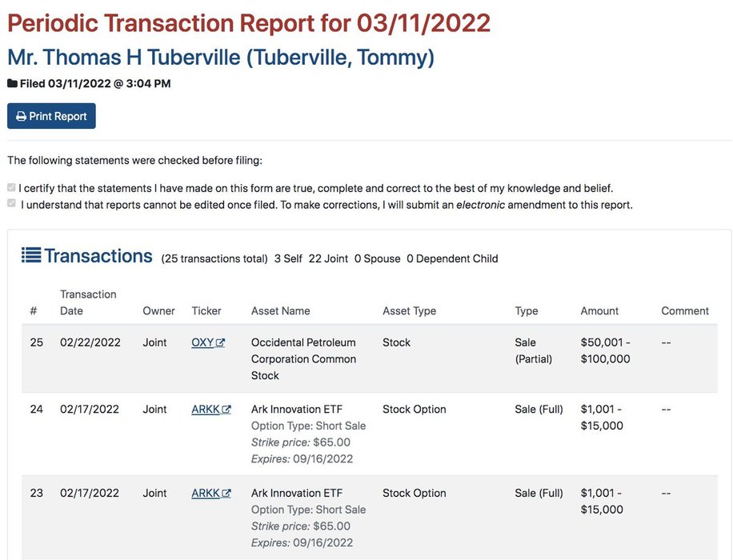
Task: Sort by the Transaction Date column header
Action: point(88,302)
